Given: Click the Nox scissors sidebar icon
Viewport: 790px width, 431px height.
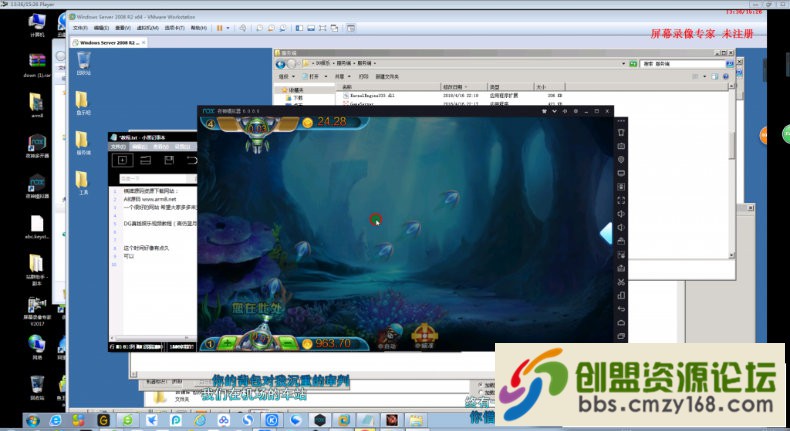Looking at the screenshot, I should 621,282.
